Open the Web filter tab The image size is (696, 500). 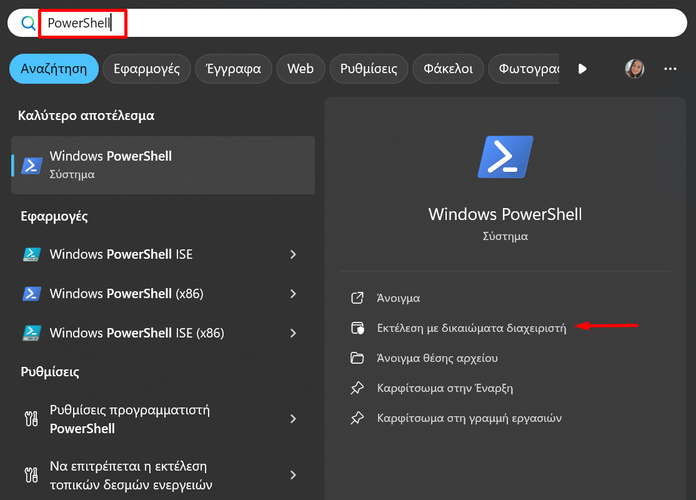click(300, 69)
